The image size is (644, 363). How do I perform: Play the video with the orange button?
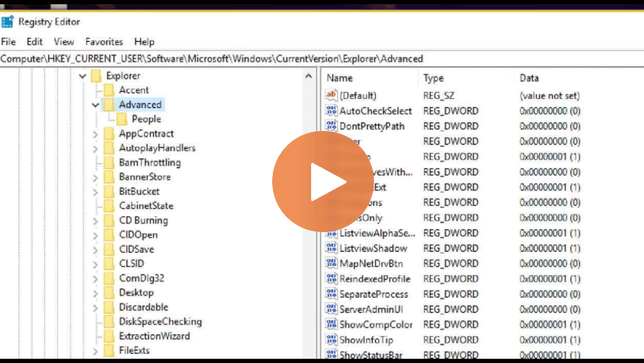[313, 180]
